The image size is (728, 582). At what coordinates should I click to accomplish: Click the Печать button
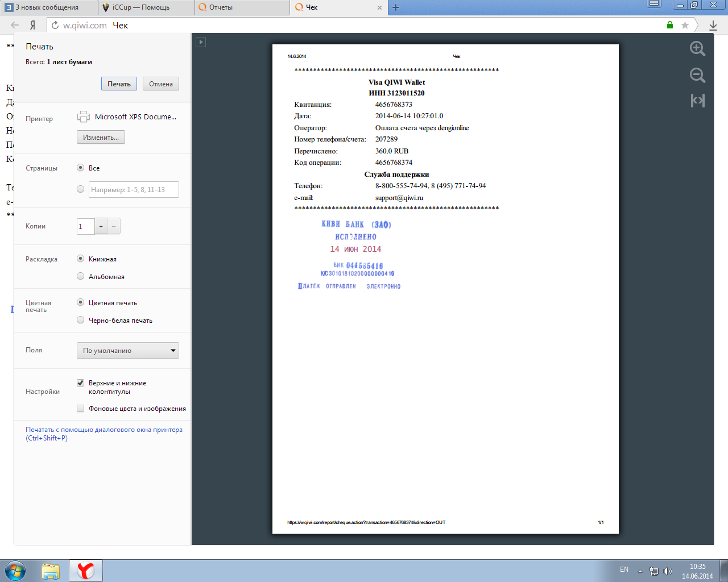coord(119,84)
